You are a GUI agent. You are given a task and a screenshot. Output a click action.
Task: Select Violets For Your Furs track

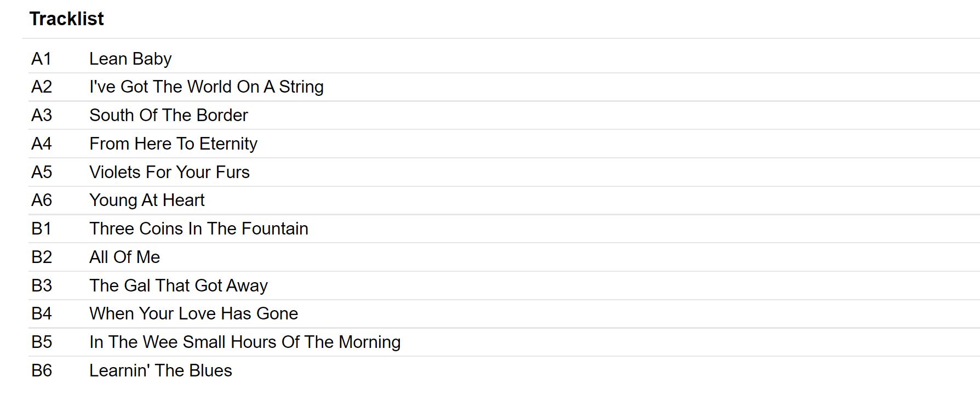coord(169,172)
